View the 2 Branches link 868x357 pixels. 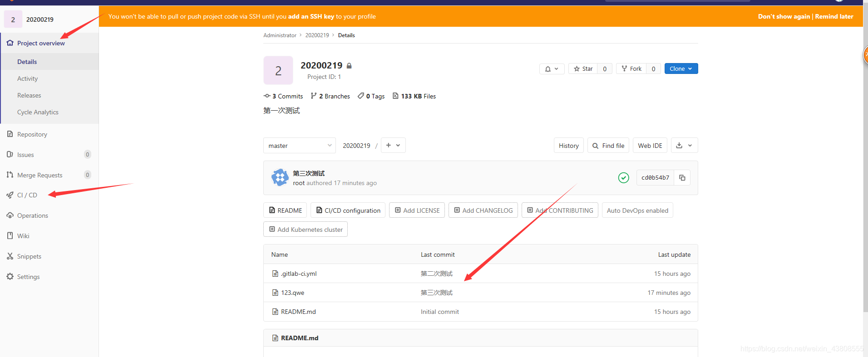(330, 96)
